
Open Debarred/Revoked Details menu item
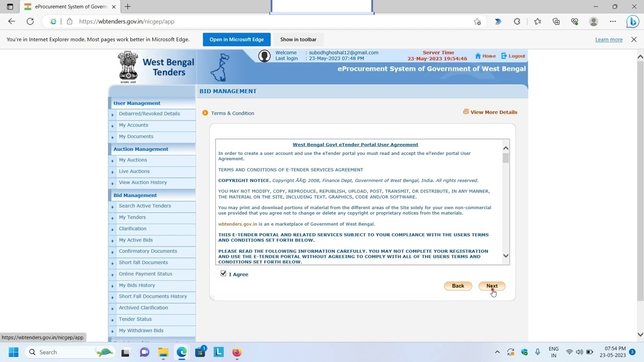149,114
